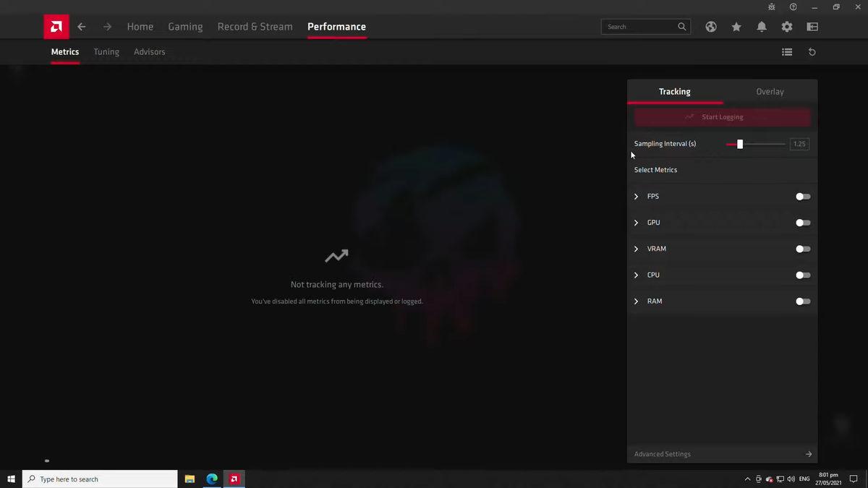Enable the FPS metric toggle
The width and height of the screenshot is (868, 488).
803,197
